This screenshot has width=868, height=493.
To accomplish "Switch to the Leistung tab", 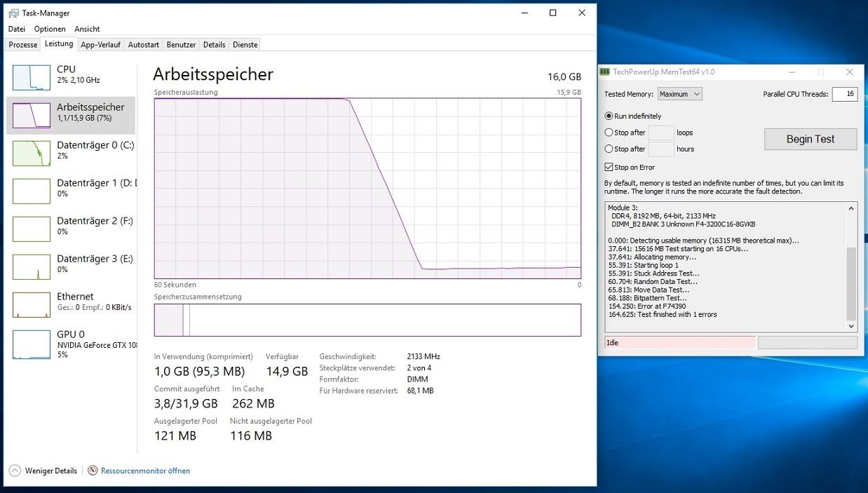I will coord(59,43).
